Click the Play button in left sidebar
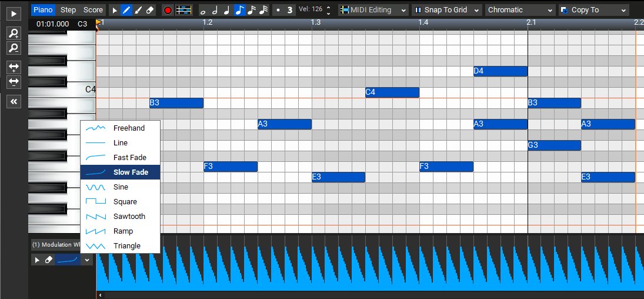Image resolution: width=644 pixels, height=299 pixels. pos(14,14)
